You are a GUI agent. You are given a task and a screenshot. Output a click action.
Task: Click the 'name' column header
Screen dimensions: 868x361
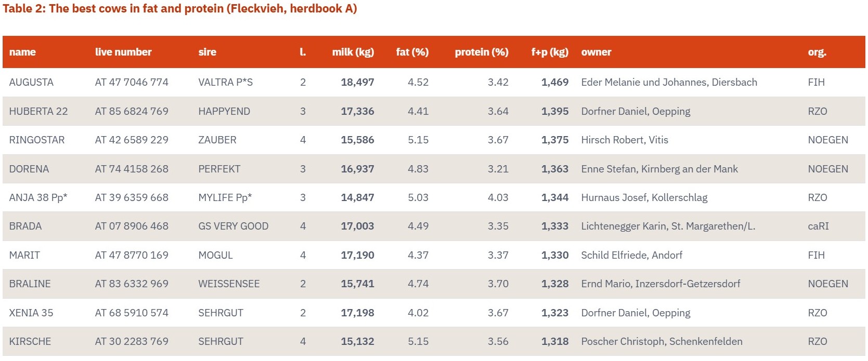tap(22, 52)
